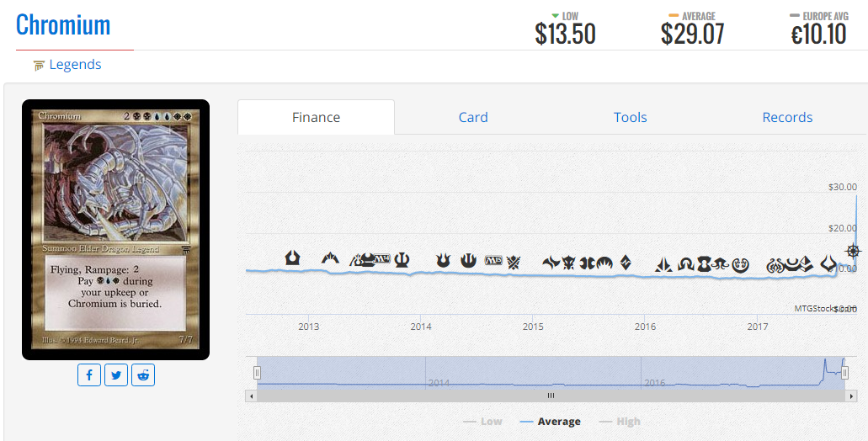Click the Khans of Tarkir crossed-swords symbol
This screenshot has height=441, width=868.
tap(514, 263)
